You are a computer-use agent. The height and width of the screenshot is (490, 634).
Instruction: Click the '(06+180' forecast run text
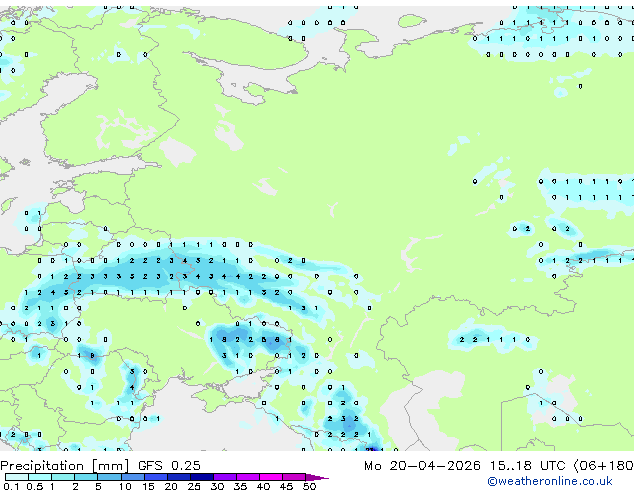coord(603,466)
